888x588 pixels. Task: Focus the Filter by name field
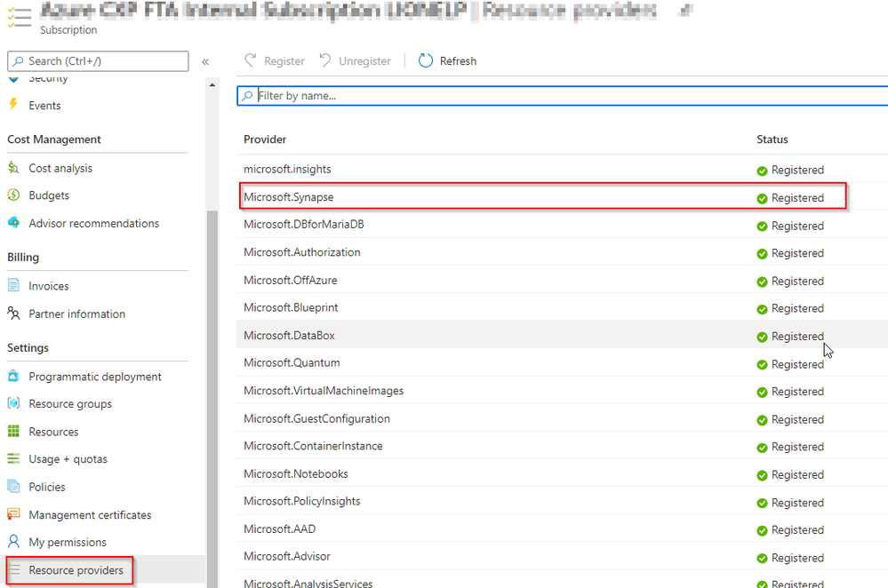click(x=562, y=96)
